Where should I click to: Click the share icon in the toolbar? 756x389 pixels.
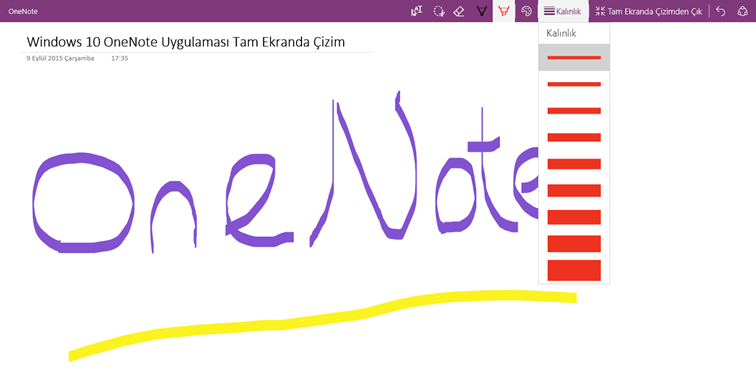pyautogui.click(x=742, y=11)
